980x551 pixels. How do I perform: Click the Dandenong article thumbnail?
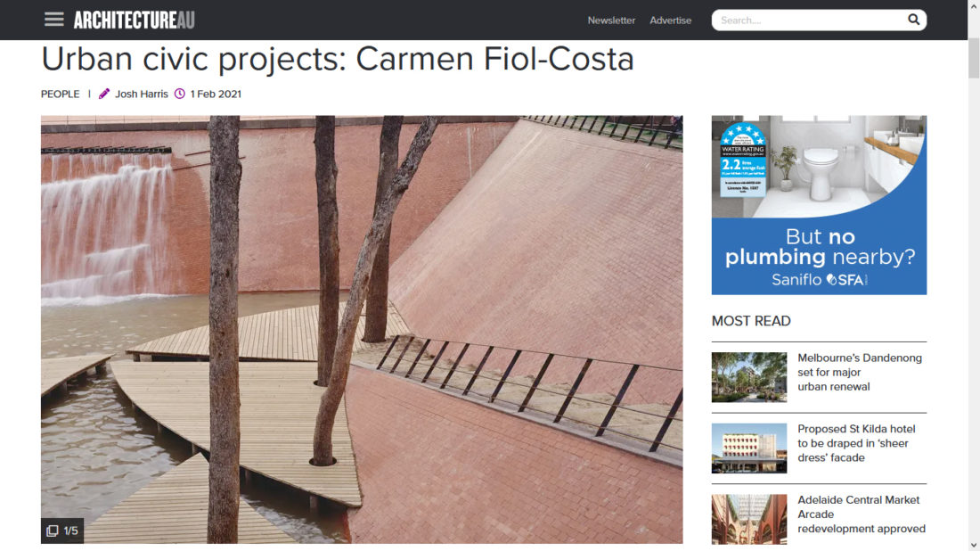point(748,377)
